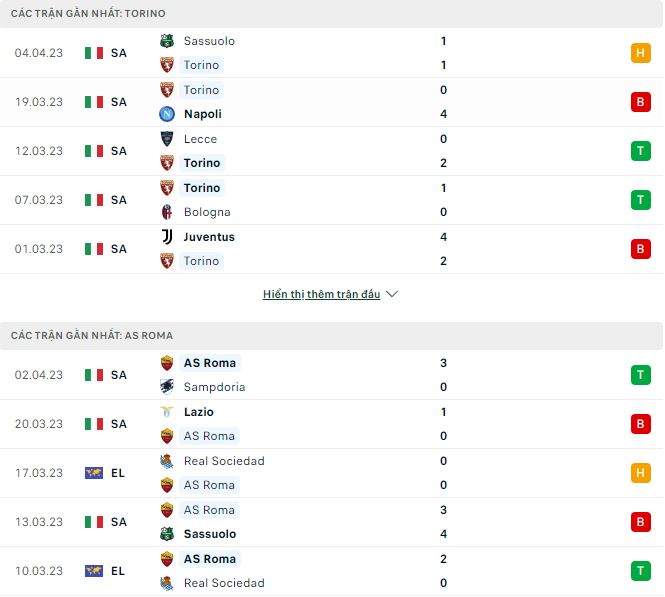Open the Juventus vs Torino match row
Image resolution: width=665 pixels, height=597 pixels.
coord(330,249)
